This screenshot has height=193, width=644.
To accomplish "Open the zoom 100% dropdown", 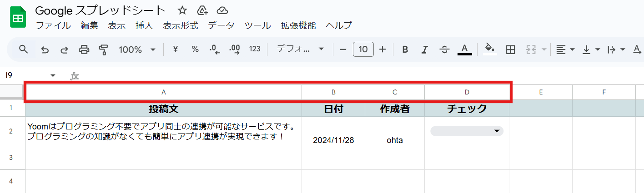I will click(x=137, y=49).
